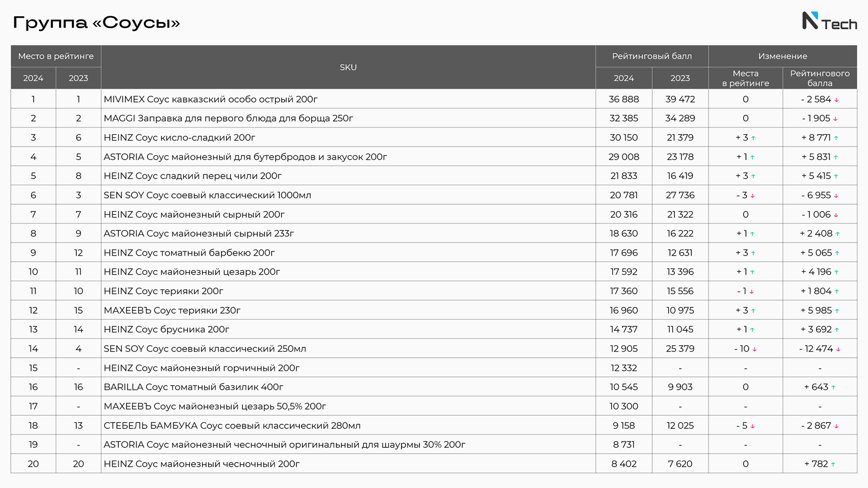The width and height of the screenshot is (868, 488).
Task: Click the Места в рейтинге subheader
Action: tap(745, 78)
